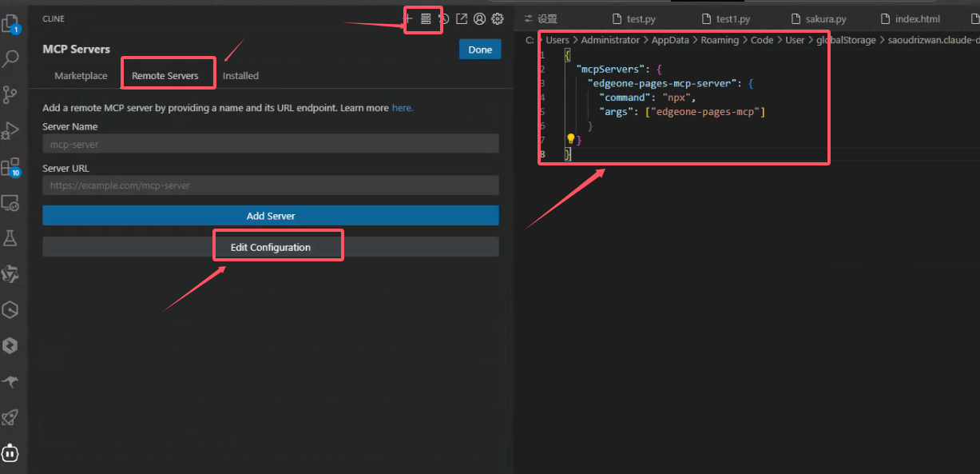Select AppData in the breadcrumb path
This screenshot has height=474, width=980.
pos(671,40)
